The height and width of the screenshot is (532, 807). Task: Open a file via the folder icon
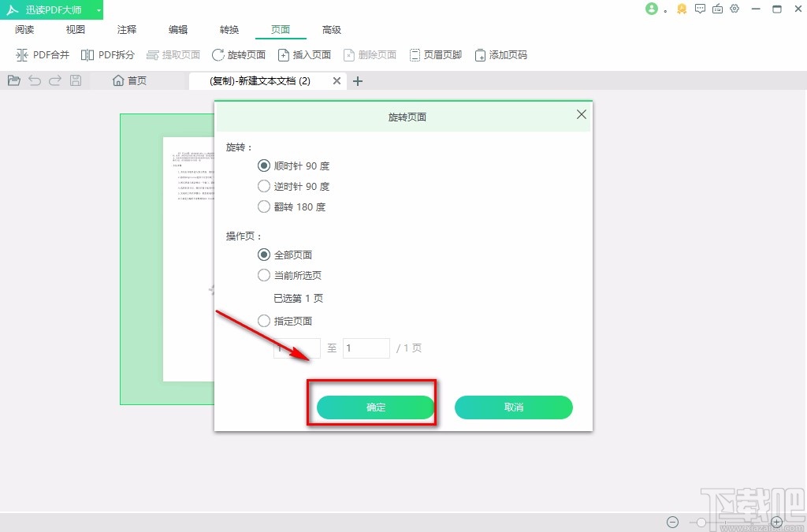click(13, 80)
